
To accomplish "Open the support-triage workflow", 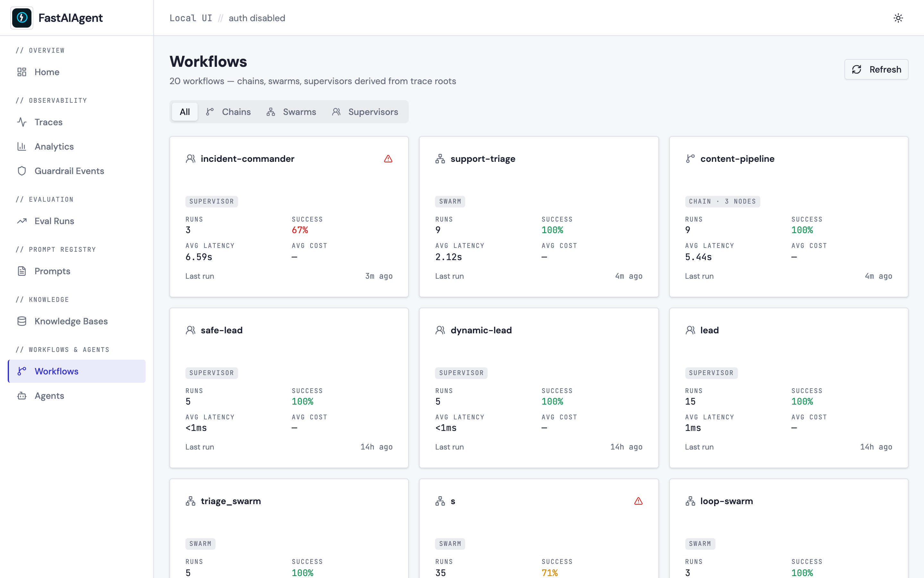I will 483,159.
